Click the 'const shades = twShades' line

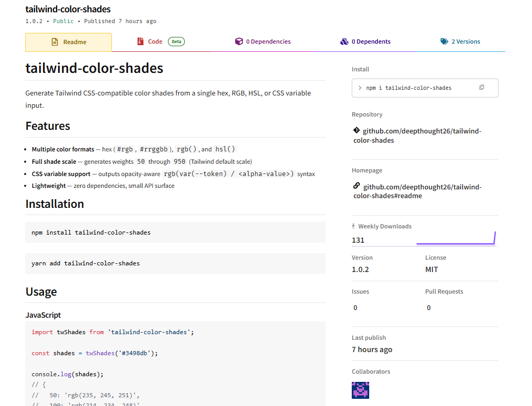click(94, 353)
